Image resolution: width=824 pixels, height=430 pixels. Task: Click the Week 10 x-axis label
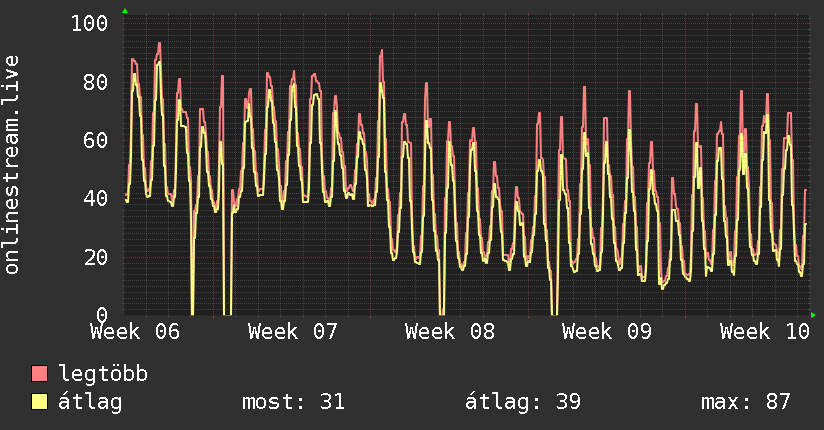(x=765, y=332)
